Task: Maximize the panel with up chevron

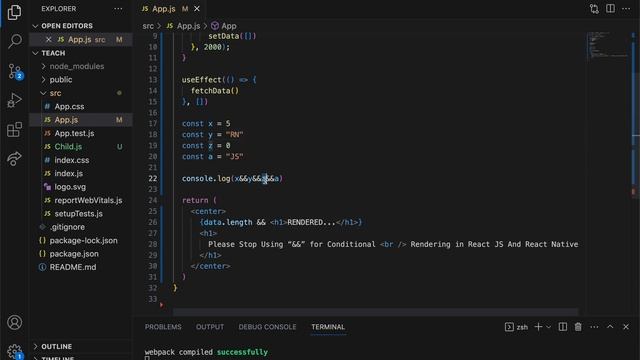Action: (x=610, y=327)
